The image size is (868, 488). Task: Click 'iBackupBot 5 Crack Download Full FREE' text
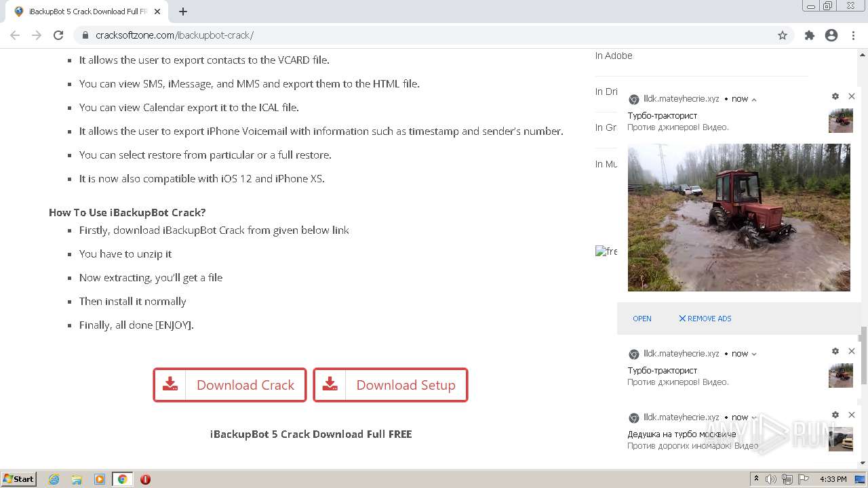point(311,434)
